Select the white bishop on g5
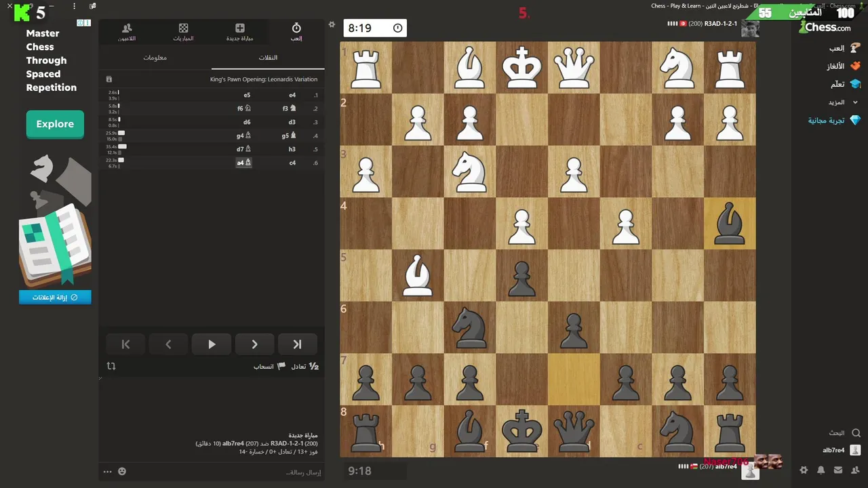The height and width of the screenshot is (488, 868). 418,275
